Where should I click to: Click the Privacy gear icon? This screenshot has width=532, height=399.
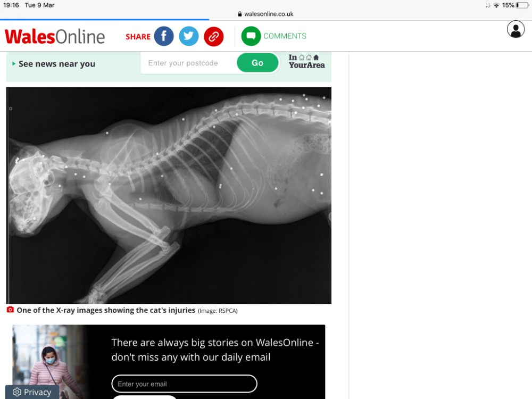point(17,392)
